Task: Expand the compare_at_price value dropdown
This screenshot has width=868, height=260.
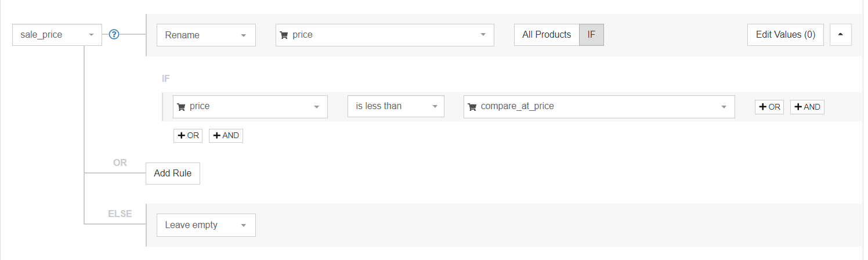Action: point(599,106)
